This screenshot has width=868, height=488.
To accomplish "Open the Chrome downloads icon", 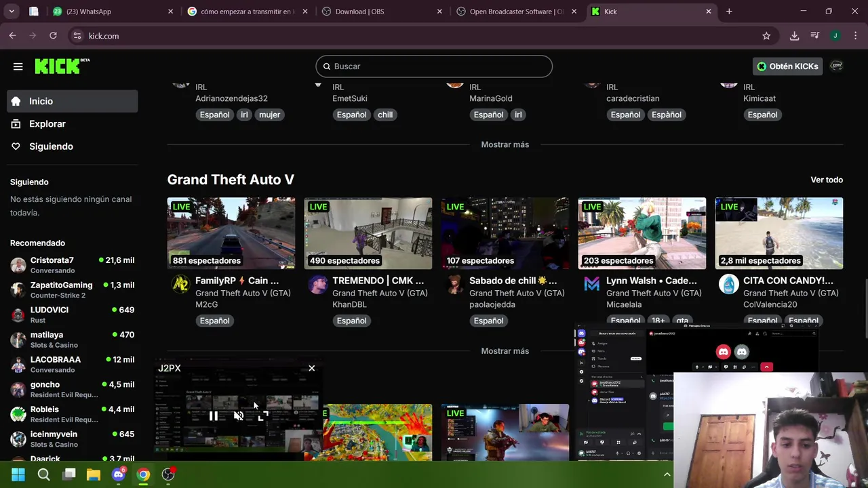I will 794,36.
